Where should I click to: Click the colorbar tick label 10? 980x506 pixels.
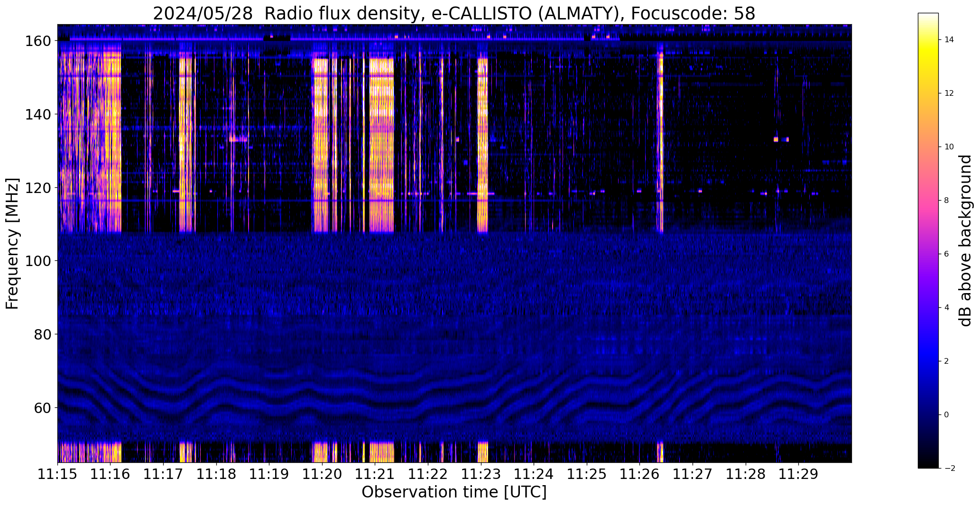pyautogui.click(x=949, y=147)
